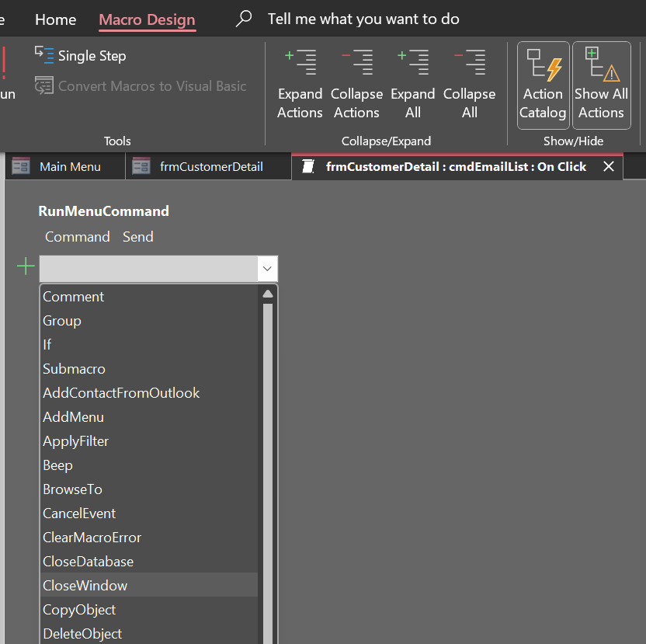Switch to the Main Menu document tab

click(65, 166)
